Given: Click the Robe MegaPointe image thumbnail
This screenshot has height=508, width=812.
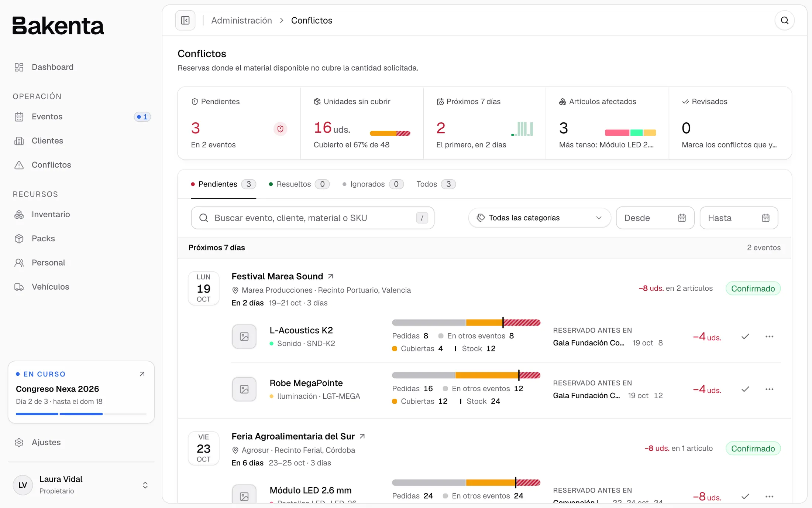Looking at the screenshot, I should (244, 389).
